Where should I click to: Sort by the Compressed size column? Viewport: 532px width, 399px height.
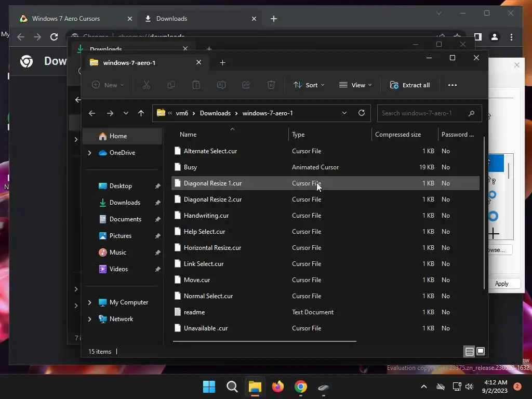pyautogui.click(x=398, y=135)
